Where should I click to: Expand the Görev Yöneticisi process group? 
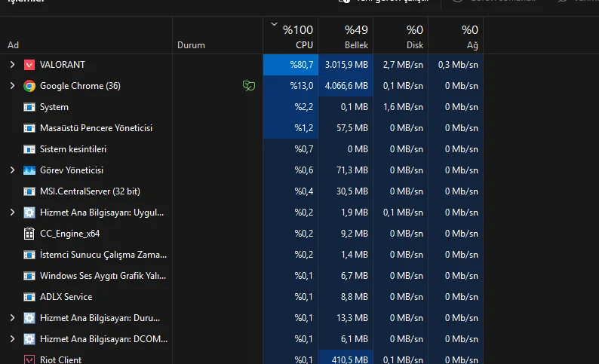click(12, 170)
